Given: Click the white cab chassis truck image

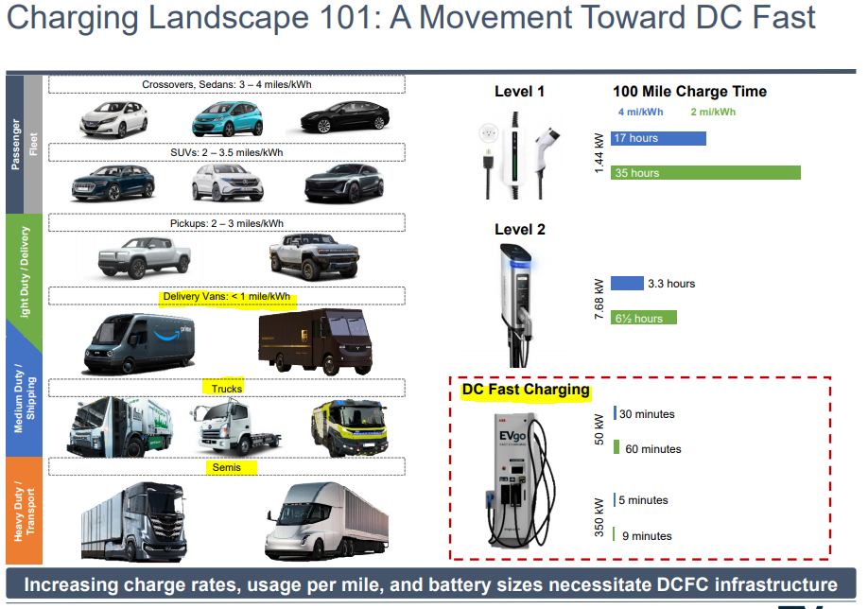Looking at the screenshot, I should point(236,428).
